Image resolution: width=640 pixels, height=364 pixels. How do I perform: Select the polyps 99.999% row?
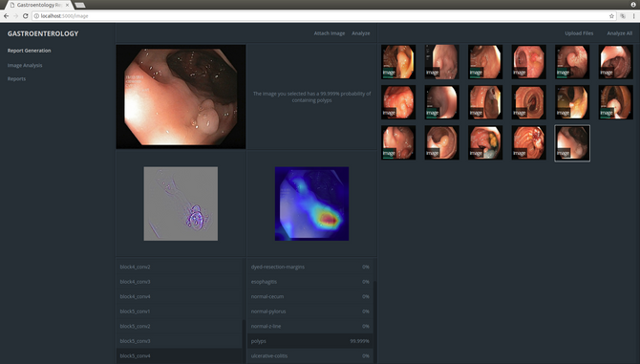tap(310, 341)
